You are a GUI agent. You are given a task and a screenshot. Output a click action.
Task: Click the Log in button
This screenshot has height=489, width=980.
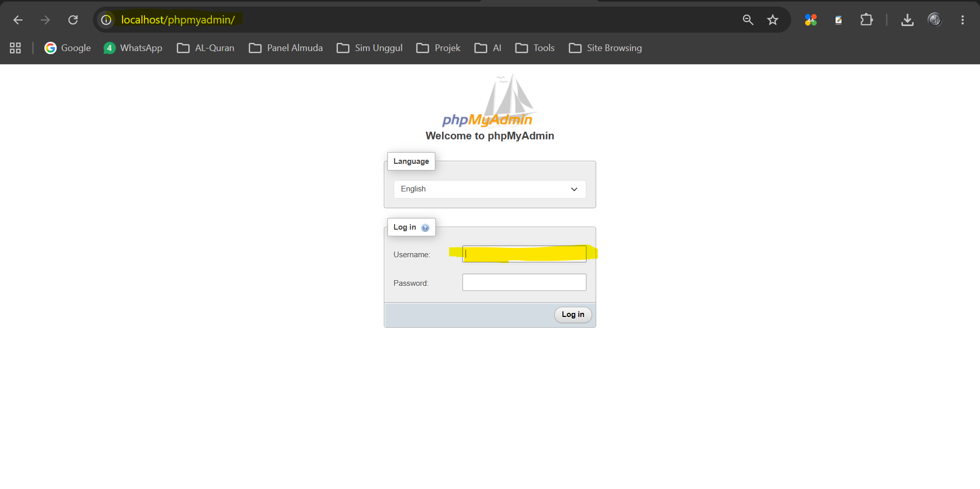point(573,314)
